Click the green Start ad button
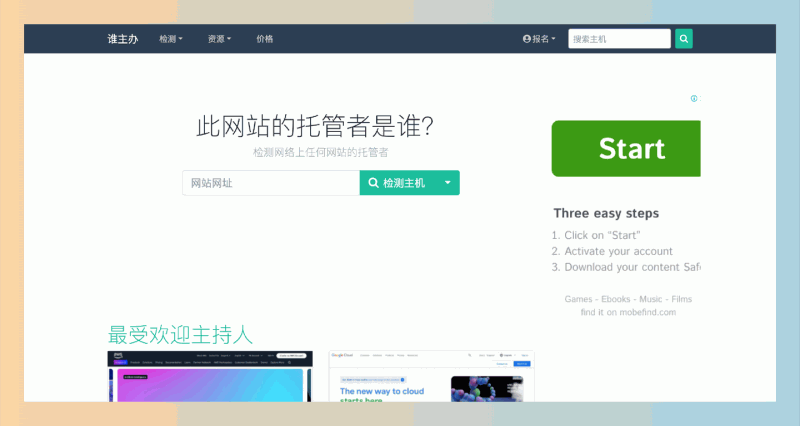This screenshot has width=800, height=426. click(x=626, y=148)
